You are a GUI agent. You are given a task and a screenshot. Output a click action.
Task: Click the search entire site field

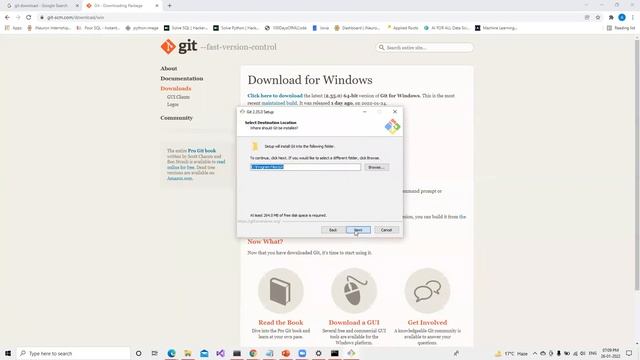click(424, 48)
